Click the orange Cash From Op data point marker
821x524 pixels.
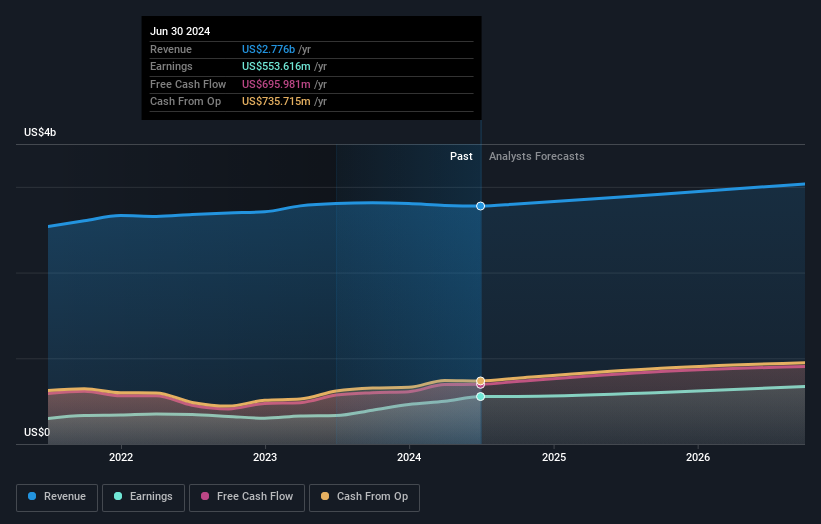pyautogui.click(x=480, y=381)
